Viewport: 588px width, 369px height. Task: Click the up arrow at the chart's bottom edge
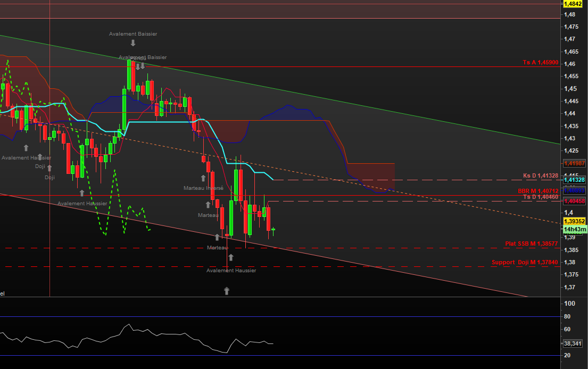pos(227,290)
